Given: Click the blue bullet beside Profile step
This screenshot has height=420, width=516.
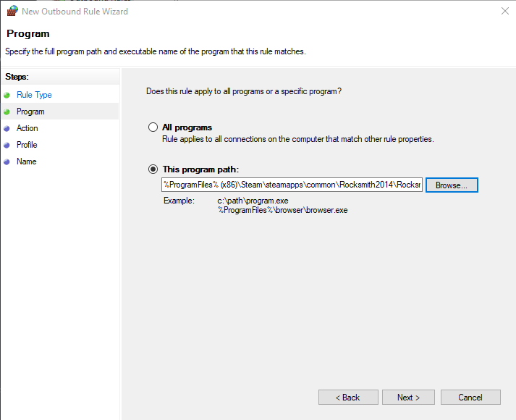Looking at the screenshot, I should click(x=7, y=145).
